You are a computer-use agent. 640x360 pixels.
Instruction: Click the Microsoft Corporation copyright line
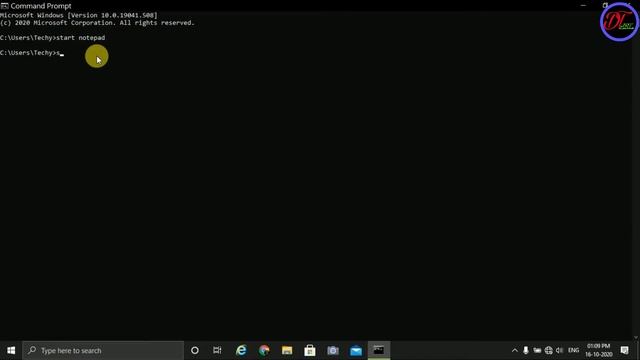tap(97, 23)
